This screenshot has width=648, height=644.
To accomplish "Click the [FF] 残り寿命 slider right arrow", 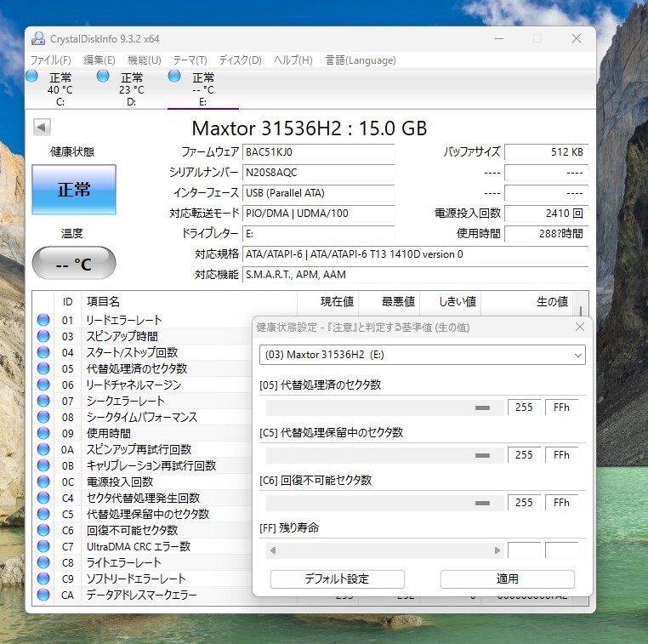I will 497,550.
